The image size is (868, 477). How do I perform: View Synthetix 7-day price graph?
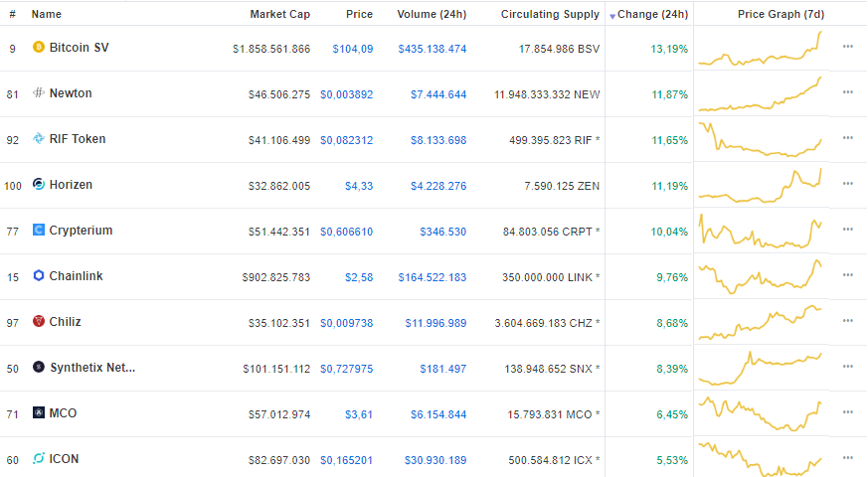(x=760, y=368)
